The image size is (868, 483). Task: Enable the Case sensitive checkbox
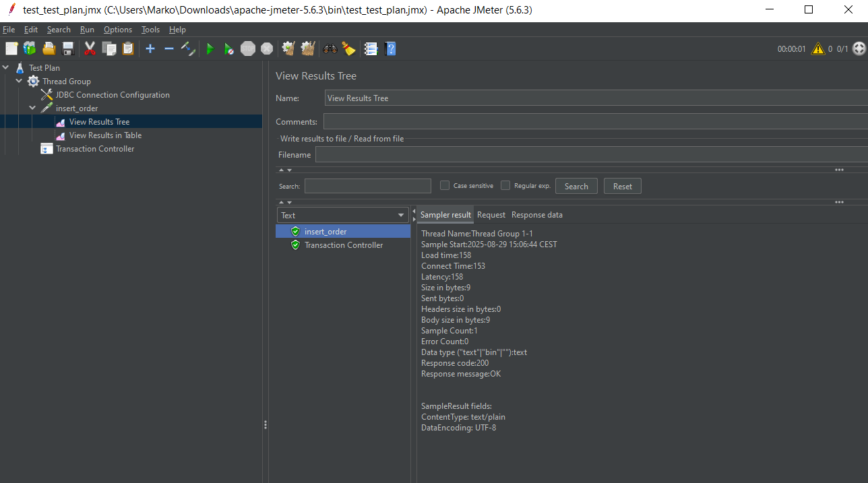pyautogui.click(x=445, y=186)
